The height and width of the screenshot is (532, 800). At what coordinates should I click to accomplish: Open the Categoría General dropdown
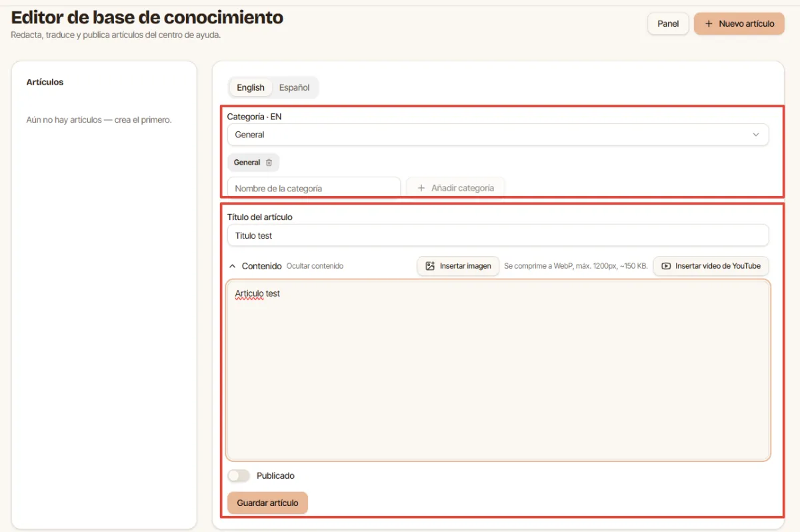tap(498, 135)
